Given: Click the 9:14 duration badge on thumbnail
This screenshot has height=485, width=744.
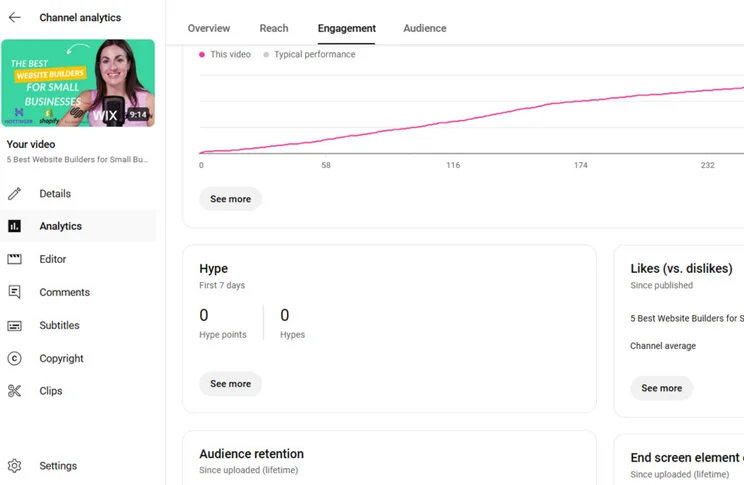Looking at the screenshot, I should 138,114.
